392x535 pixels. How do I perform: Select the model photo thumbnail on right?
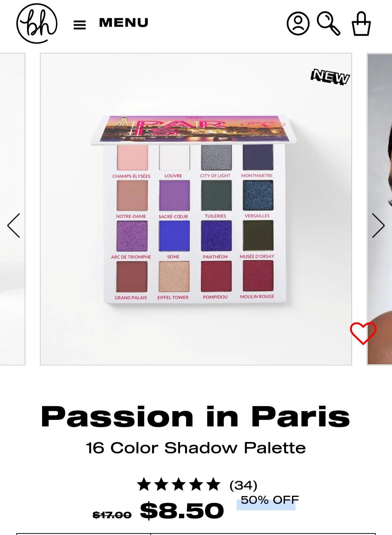[x=380, y=209]
